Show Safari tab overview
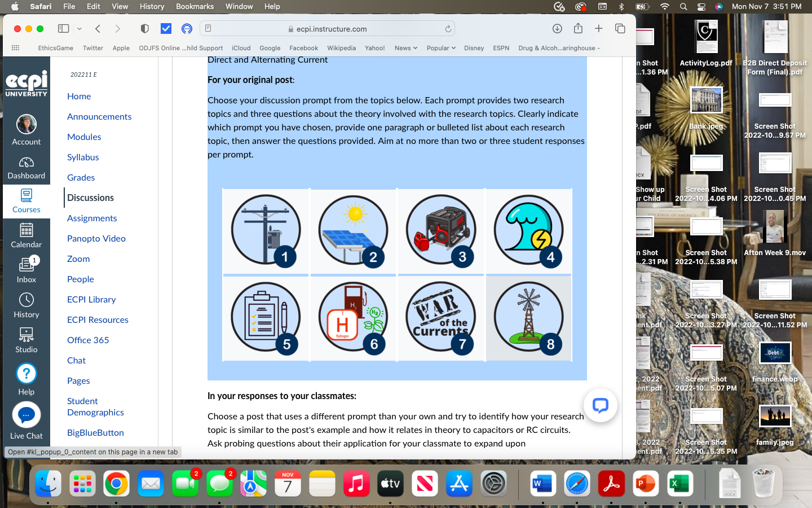The width and height of the screenshot is (812, 508). (620, 29)
